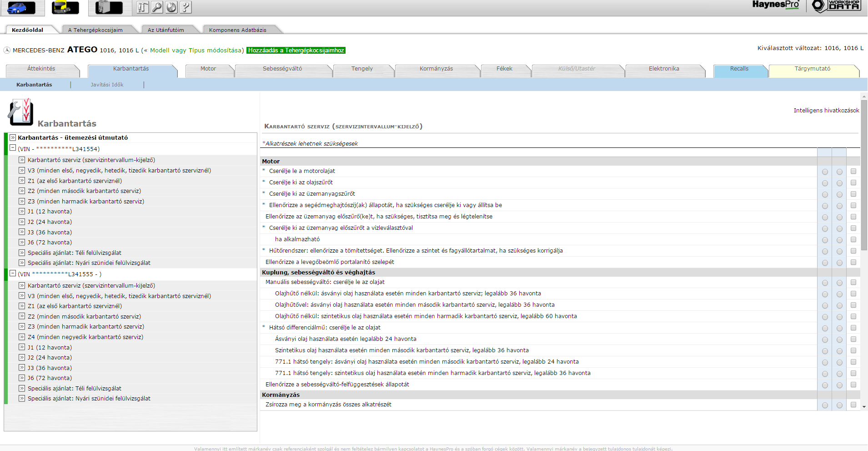Open the globe language icon
This screenshot has width=868, height=451.
171,7
